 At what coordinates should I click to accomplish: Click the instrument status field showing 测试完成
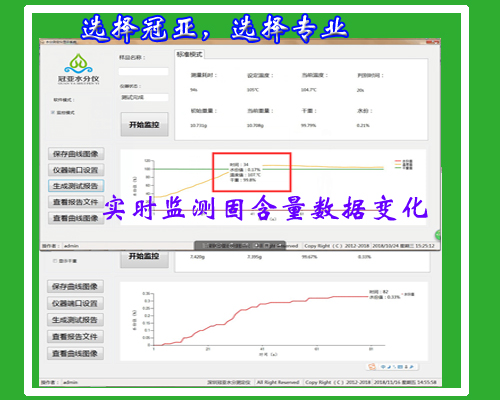point(144,97)
